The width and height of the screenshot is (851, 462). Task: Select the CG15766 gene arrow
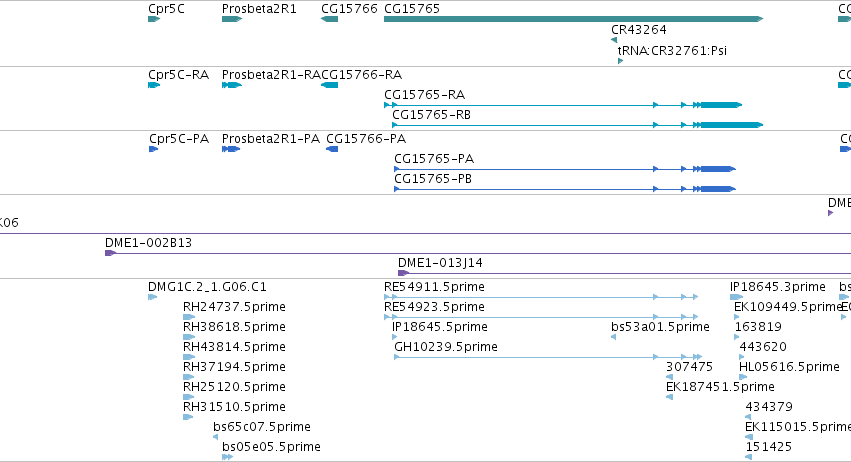click(329, 19)
